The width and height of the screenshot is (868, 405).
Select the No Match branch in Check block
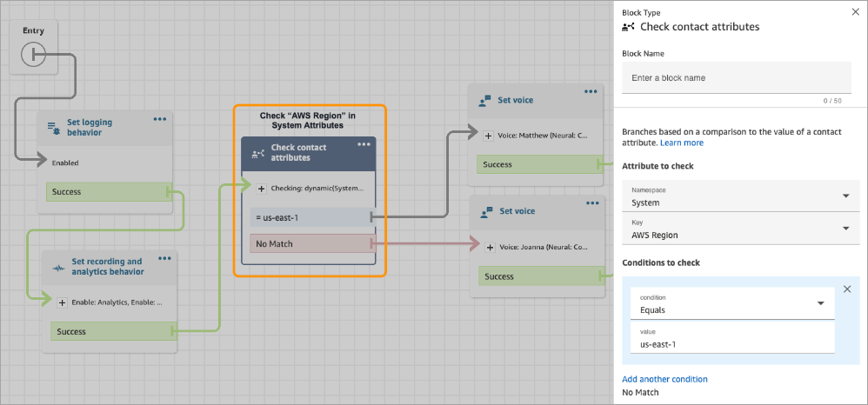point(311,244)
